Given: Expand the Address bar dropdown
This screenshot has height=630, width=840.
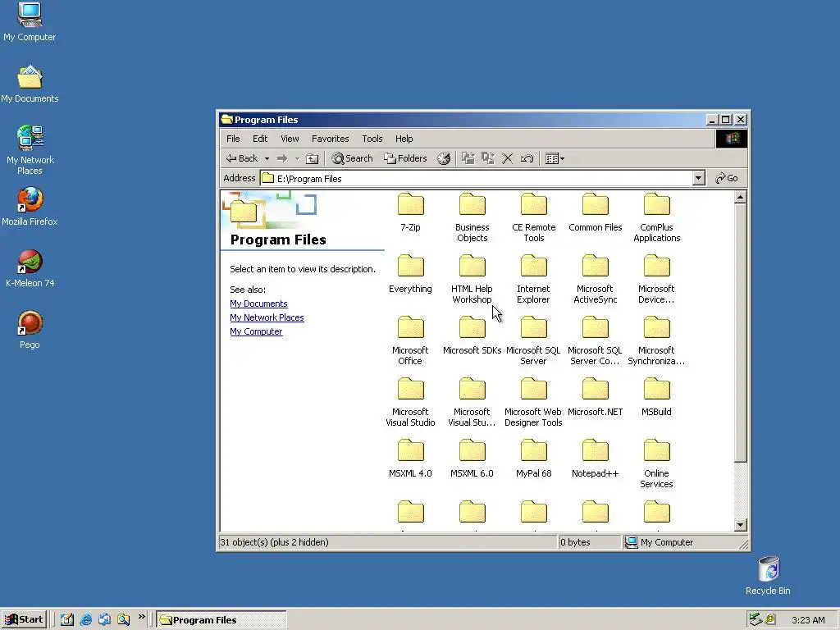Looking at the screenshot, I should click(x=698, y=178).
